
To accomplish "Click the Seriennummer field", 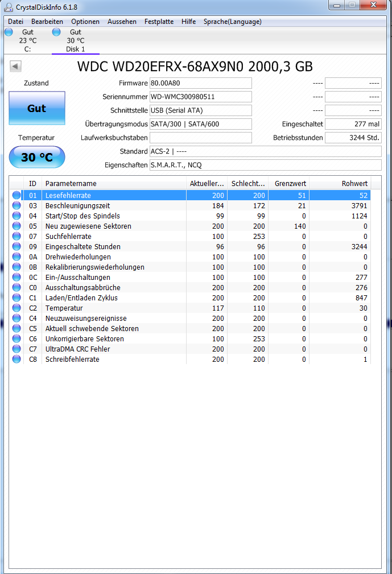I will point(201,97).
